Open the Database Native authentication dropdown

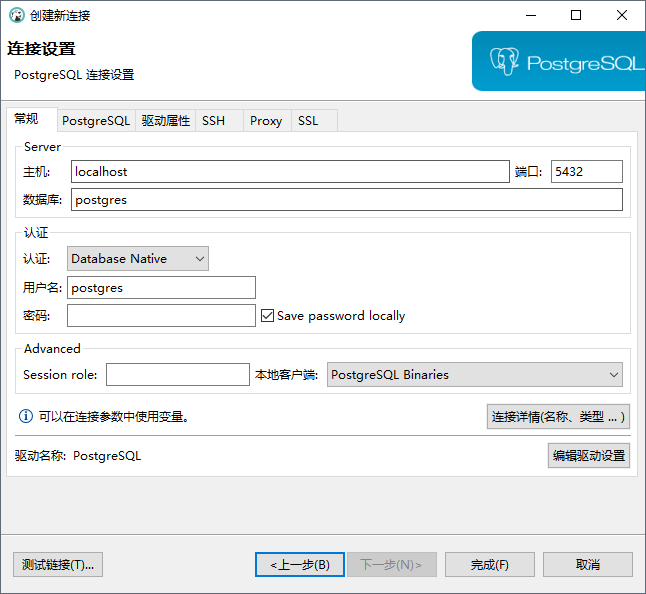pos(138,259)
